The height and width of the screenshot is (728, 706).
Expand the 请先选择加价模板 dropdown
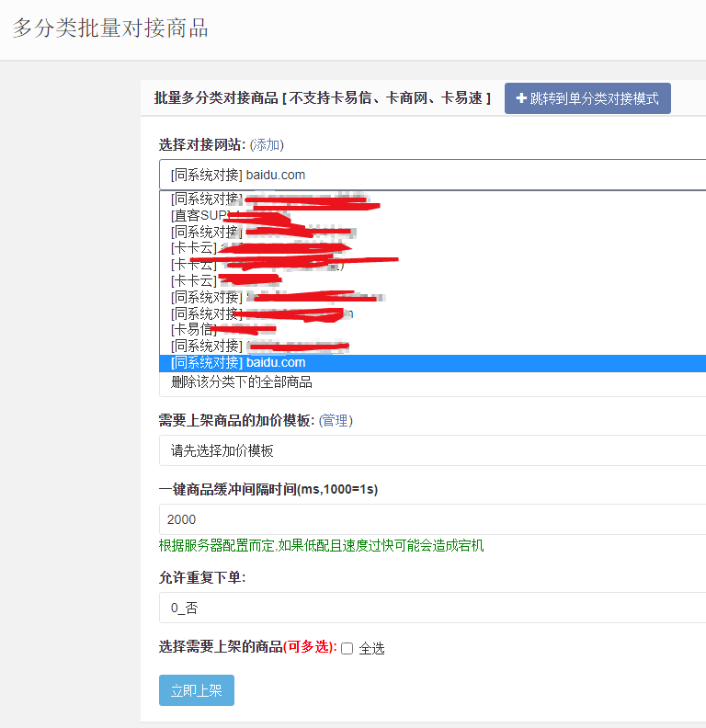point(432,450)
